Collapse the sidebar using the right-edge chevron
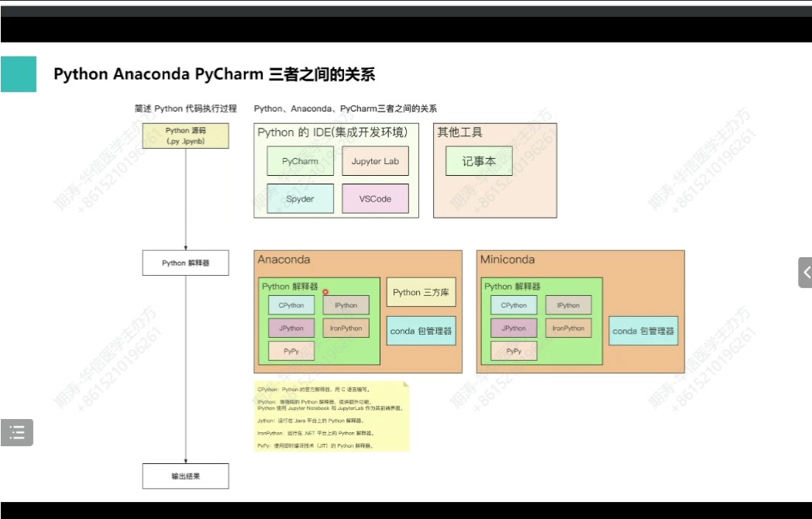 click(806, 272)
